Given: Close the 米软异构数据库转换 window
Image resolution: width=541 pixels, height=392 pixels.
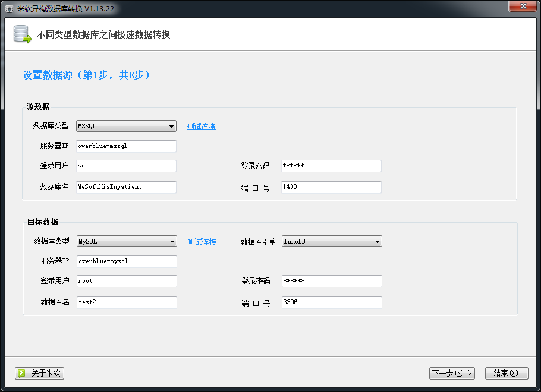Looking at the screenshot, I should click(523, 6).
